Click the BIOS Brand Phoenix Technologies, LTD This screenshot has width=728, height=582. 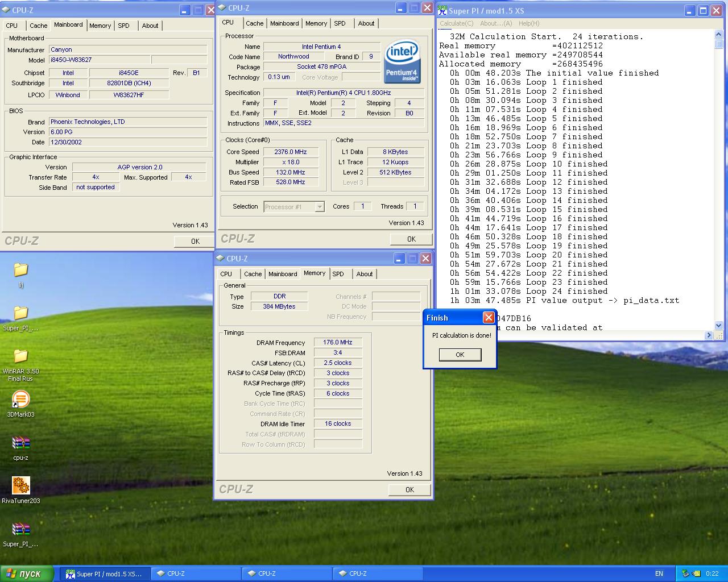[x=128, y=122]
